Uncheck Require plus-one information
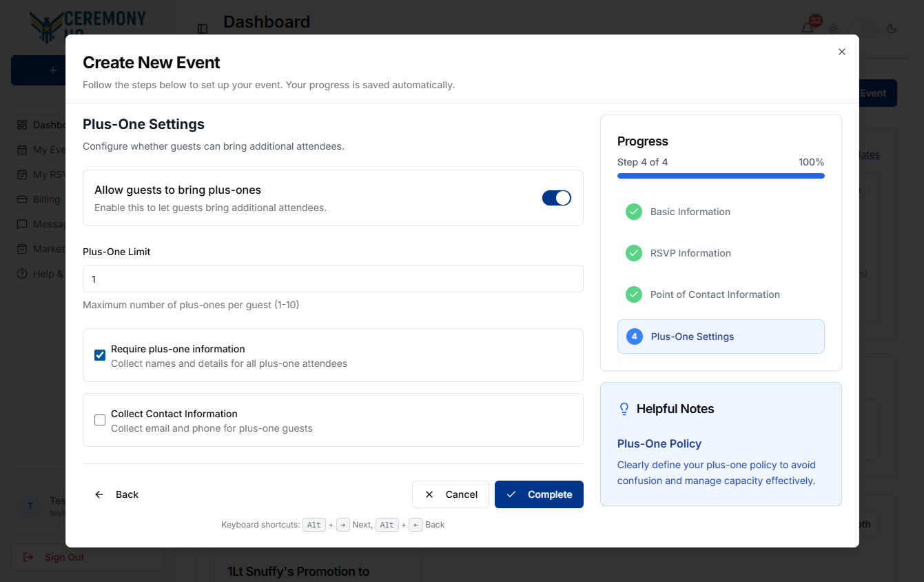 [100, 355]
